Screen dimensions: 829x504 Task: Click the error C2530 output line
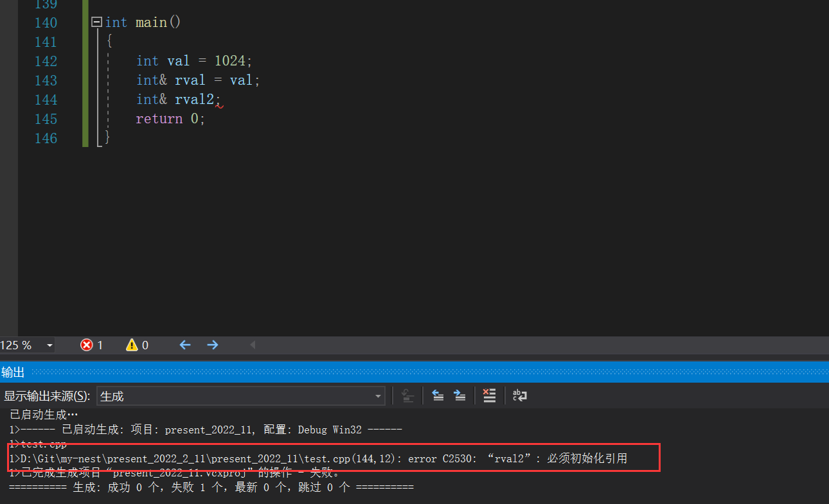[318, 458]
